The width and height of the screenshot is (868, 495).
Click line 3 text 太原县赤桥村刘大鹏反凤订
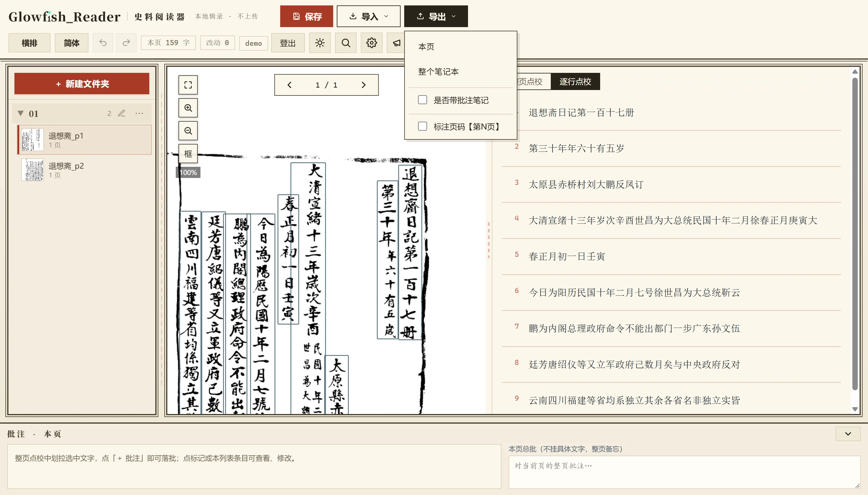[586, 185]
